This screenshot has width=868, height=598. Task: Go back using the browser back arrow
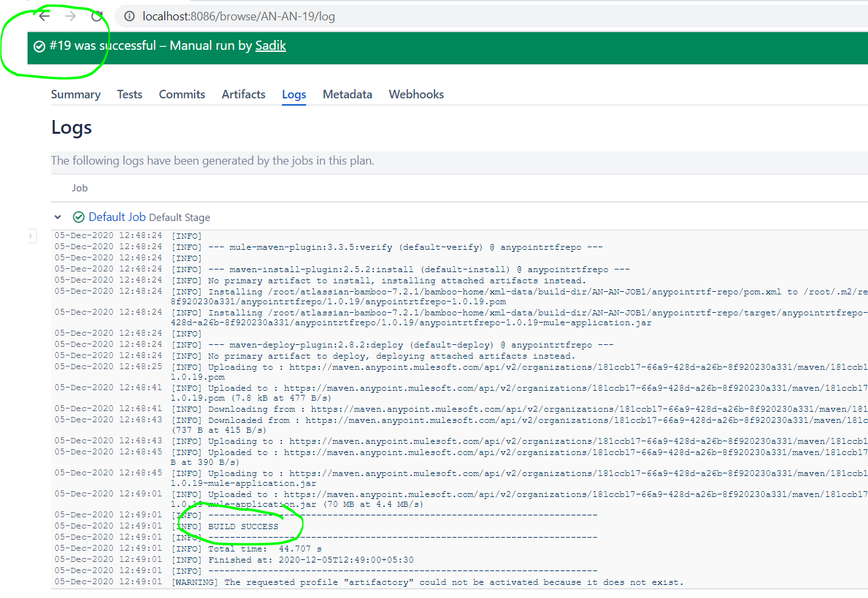point(44,16)
